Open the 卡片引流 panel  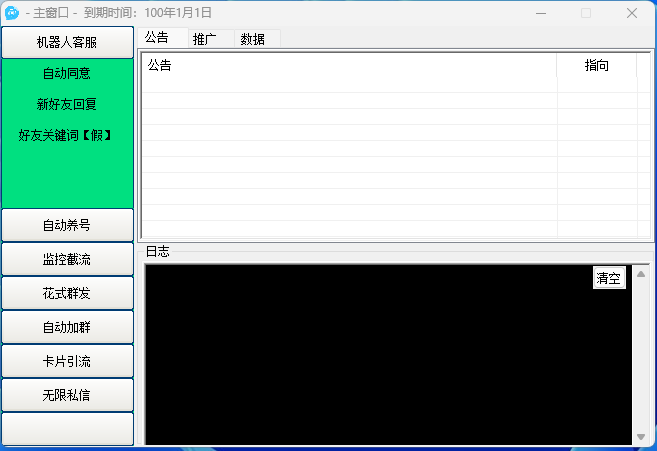[x=67, y=361]
